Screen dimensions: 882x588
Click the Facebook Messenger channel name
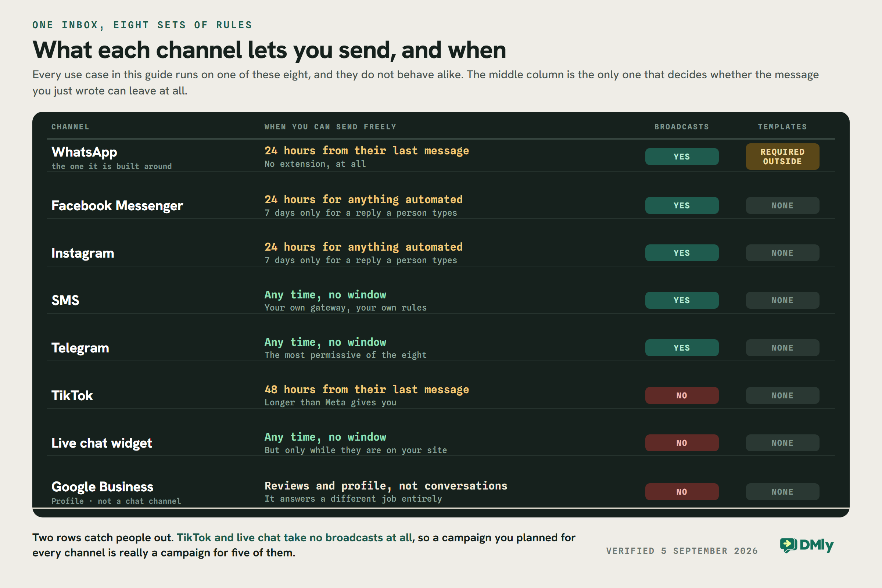[117, 205]
